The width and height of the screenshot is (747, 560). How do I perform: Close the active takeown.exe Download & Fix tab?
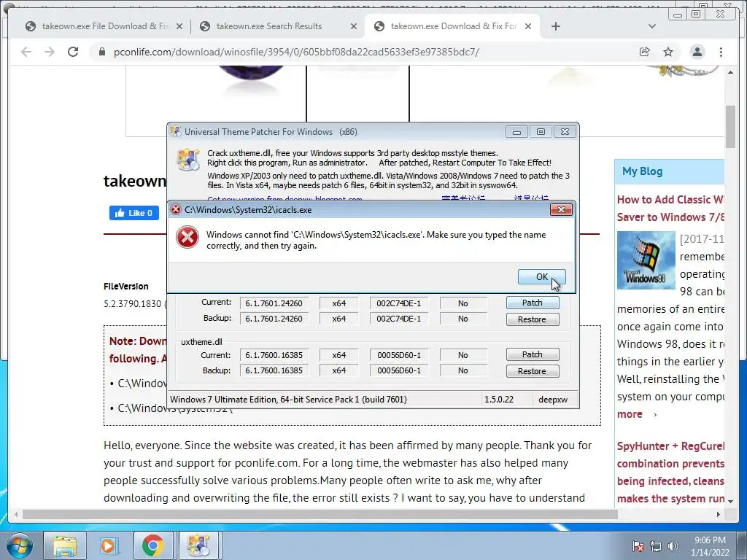click(x=528, y=26)
